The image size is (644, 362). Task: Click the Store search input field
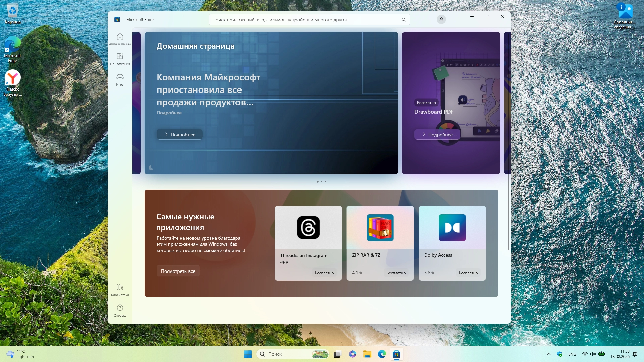[x=309, y=20]
